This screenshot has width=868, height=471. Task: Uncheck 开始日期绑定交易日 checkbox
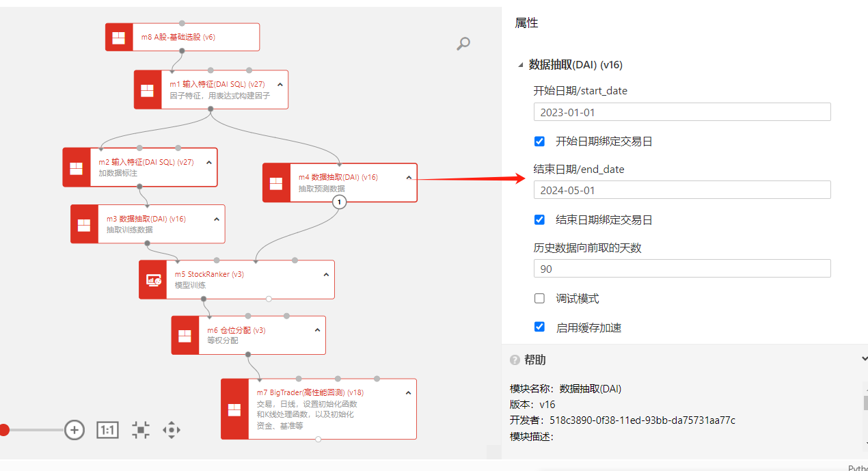539,142
